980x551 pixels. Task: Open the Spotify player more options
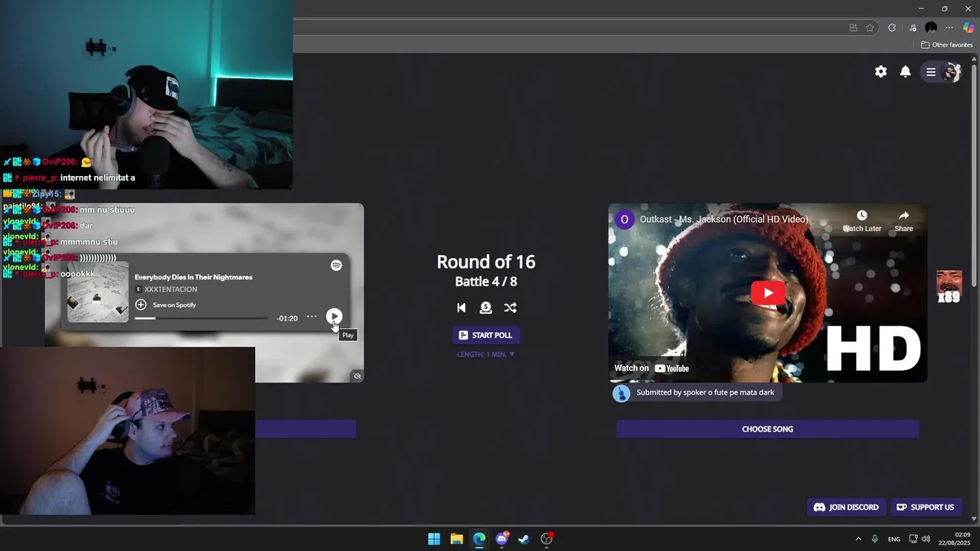tap(312, 317)
